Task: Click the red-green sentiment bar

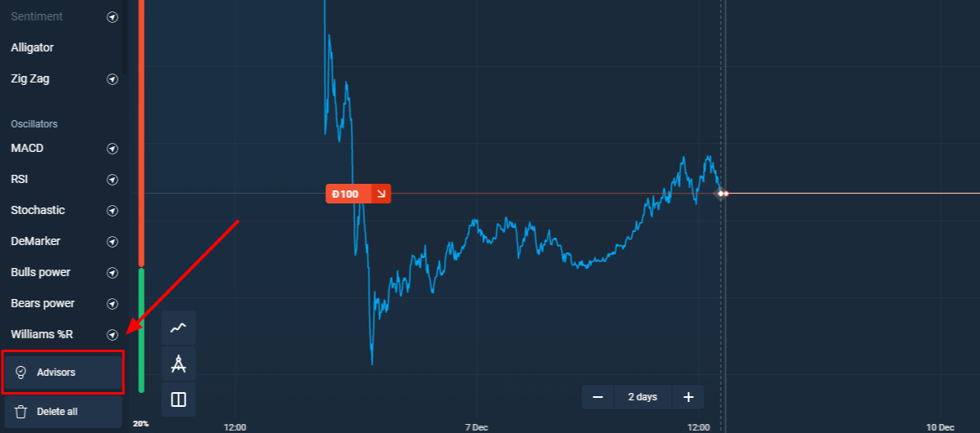Action: 141,196
